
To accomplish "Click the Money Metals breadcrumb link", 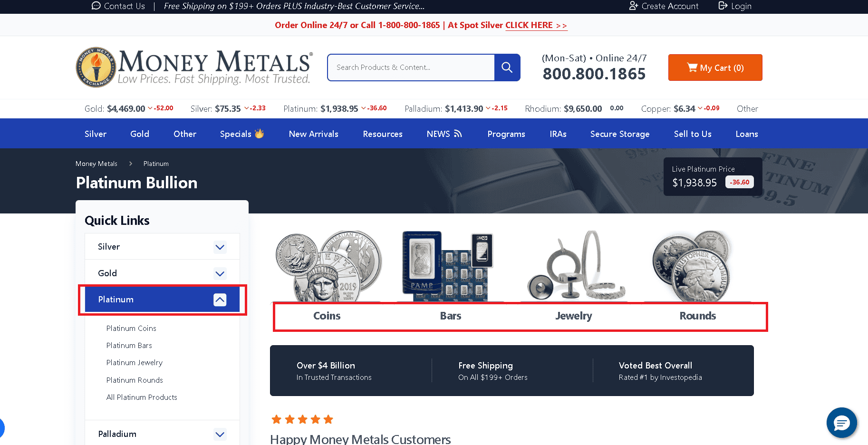I will (x=96, y=164).
